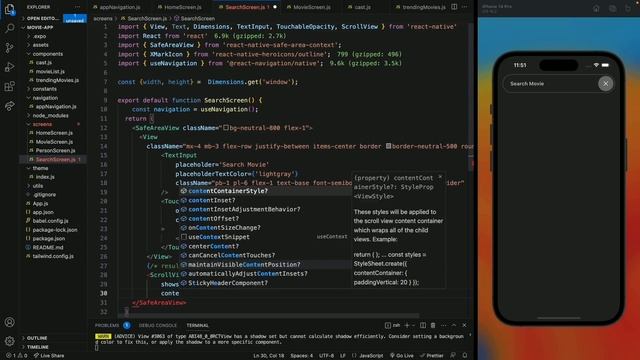640x360 pixels.
Task: Click Prettier in the status bar
Action: tap(432, 356)
